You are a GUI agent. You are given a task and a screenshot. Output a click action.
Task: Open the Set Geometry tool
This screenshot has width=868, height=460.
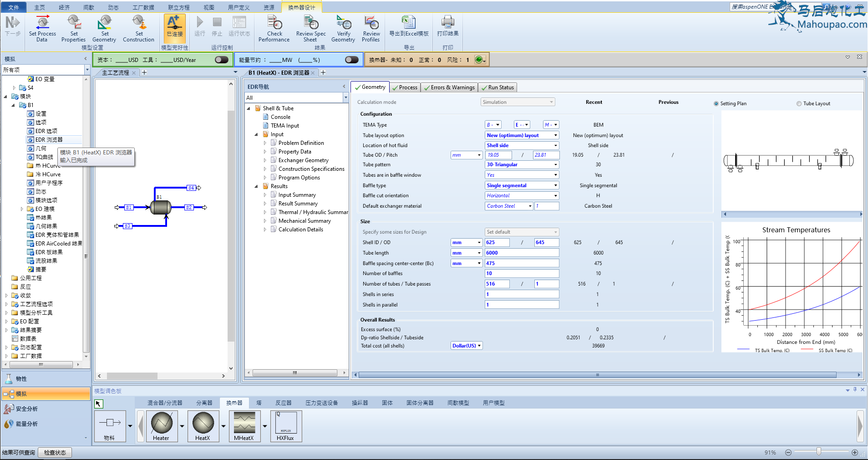tap(104, 28)
